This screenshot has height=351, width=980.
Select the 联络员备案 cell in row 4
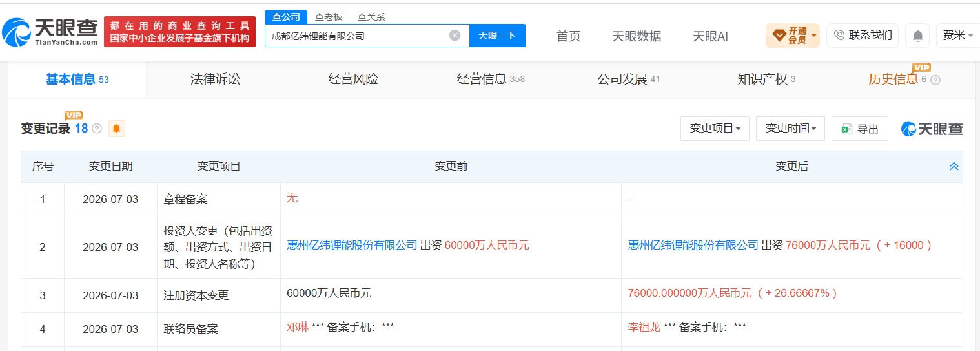219,329
